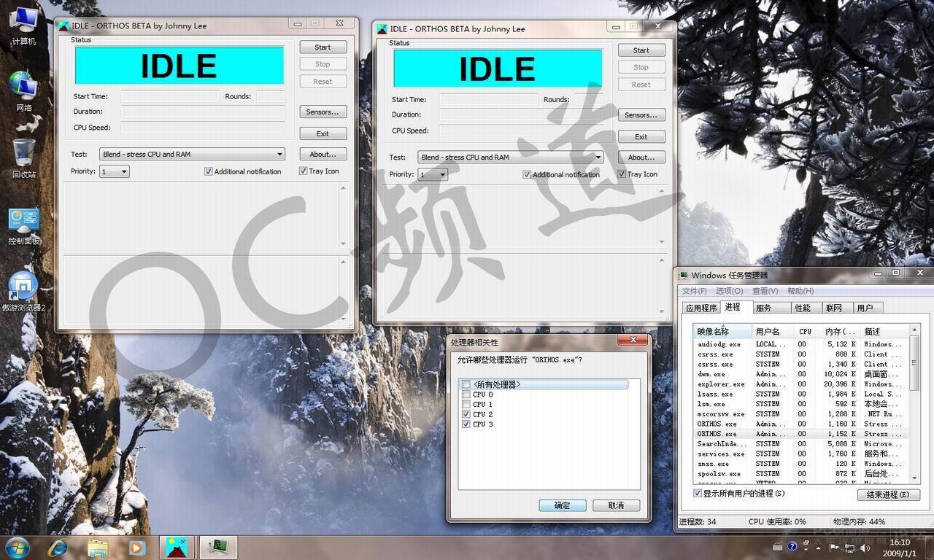Toggle Additional notification in the right ORTHOS window
The width and height of the screenshot is (934, 560).
tap(527, 174)
